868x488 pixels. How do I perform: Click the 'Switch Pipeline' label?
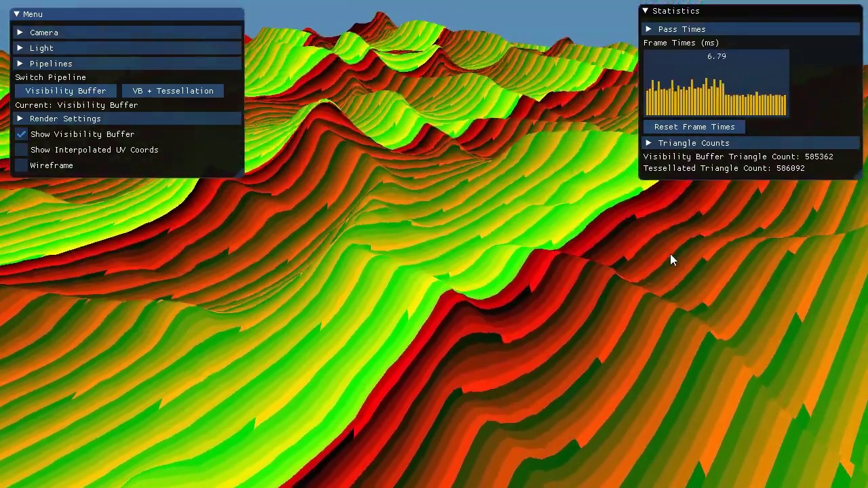pyautogui.click(x=51, y=77)
